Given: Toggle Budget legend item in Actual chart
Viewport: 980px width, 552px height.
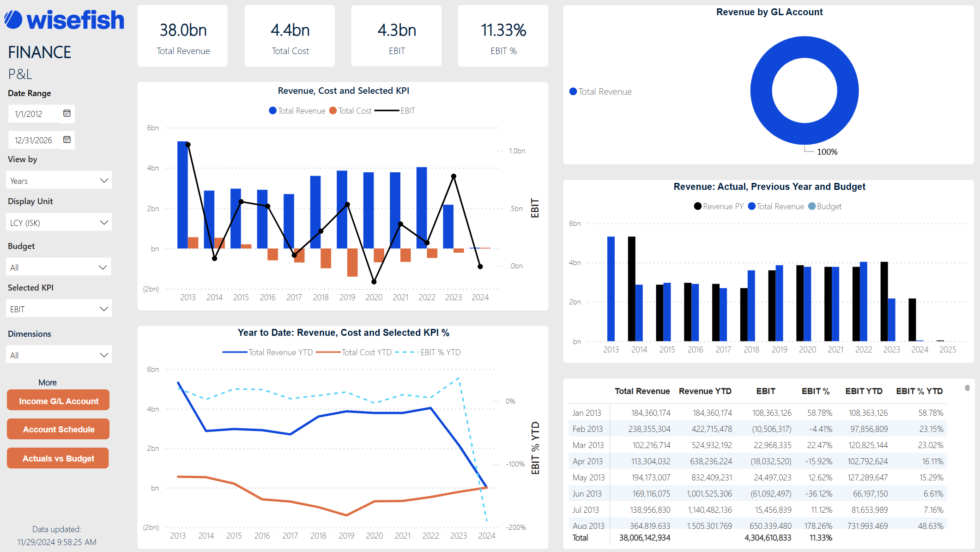Looking at the screenshot, I should [x=825, y=206].
